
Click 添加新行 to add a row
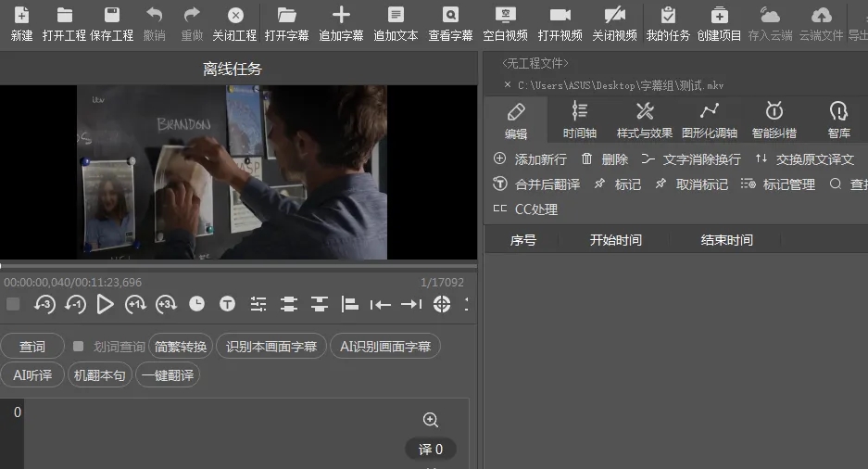tap(531, 159)
